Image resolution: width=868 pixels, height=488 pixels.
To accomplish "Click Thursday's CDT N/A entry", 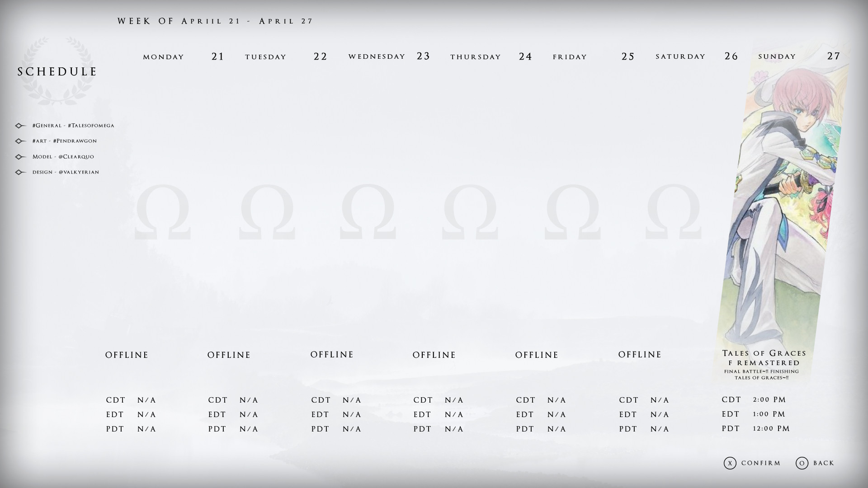I will click(439, 400).
